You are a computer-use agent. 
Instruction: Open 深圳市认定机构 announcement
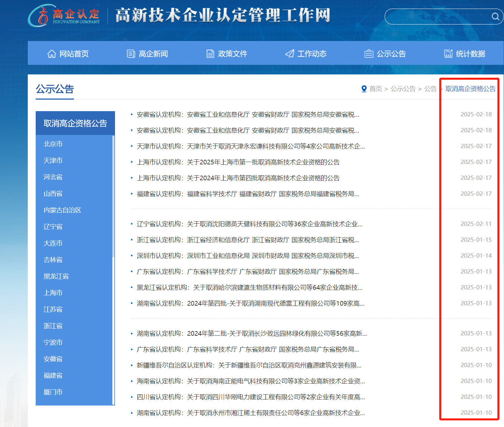click(x=248, y=256)
